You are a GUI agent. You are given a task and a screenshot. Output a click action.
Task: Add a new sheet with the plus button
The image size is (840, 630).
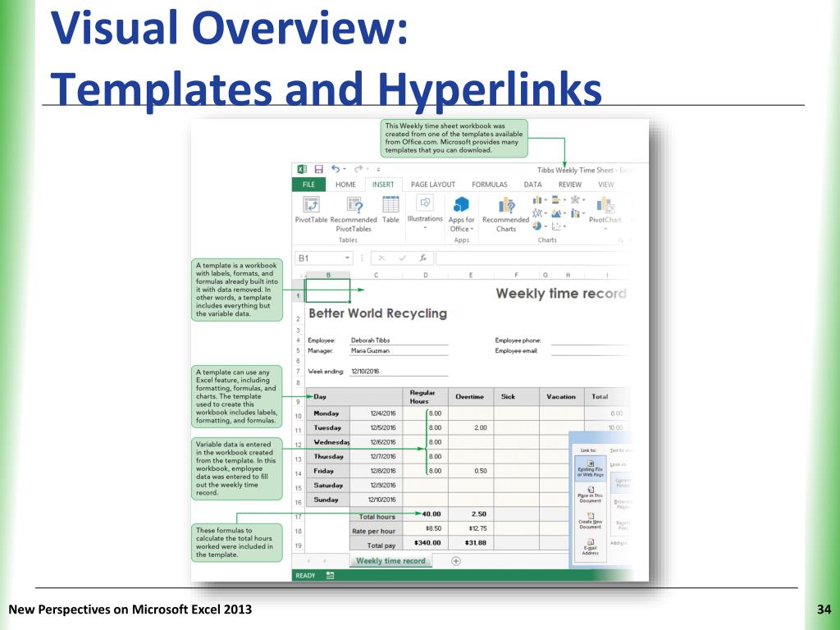click(456, 561)
